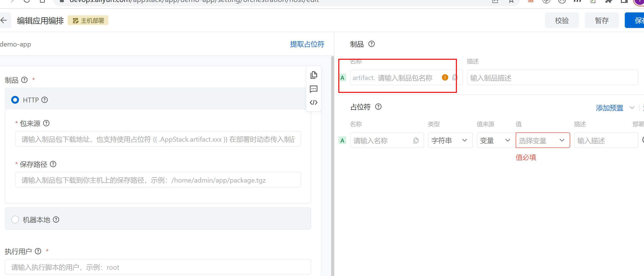Click help icon next to 制品 panel title
The width and height of the screenshot is (644, 276).
pyautogui.click(x=372, y=44)
